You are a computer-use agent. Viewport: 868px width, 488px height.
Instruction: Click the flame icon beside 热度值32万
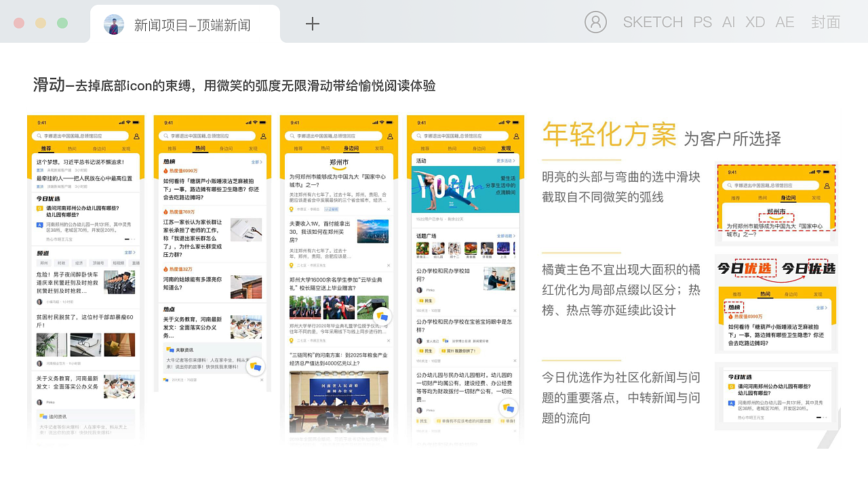(x=165, y=269)
